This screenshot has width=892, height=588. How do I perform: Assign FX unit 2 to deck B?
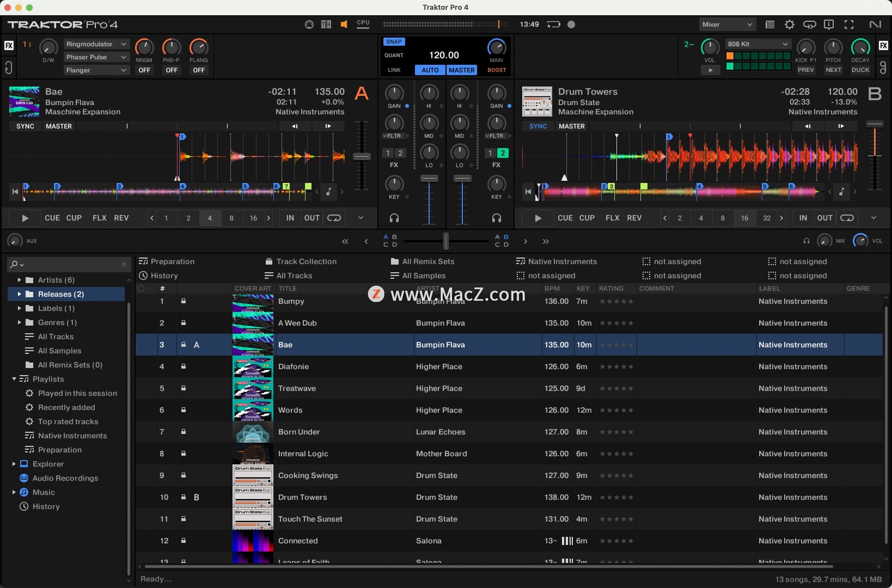pos(502,153)
